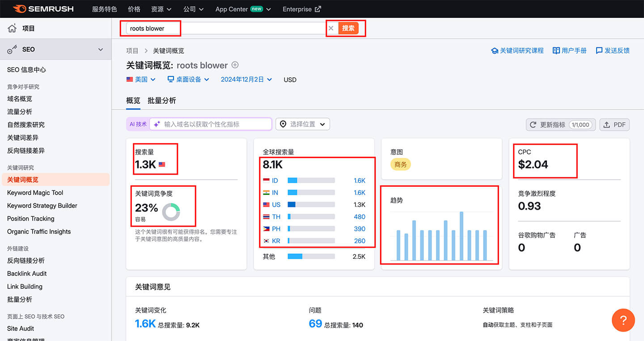The height and width of the screenshot is (341, 644).
Task: Open Position Tracking in sidebar
Action: click(31, 219)
